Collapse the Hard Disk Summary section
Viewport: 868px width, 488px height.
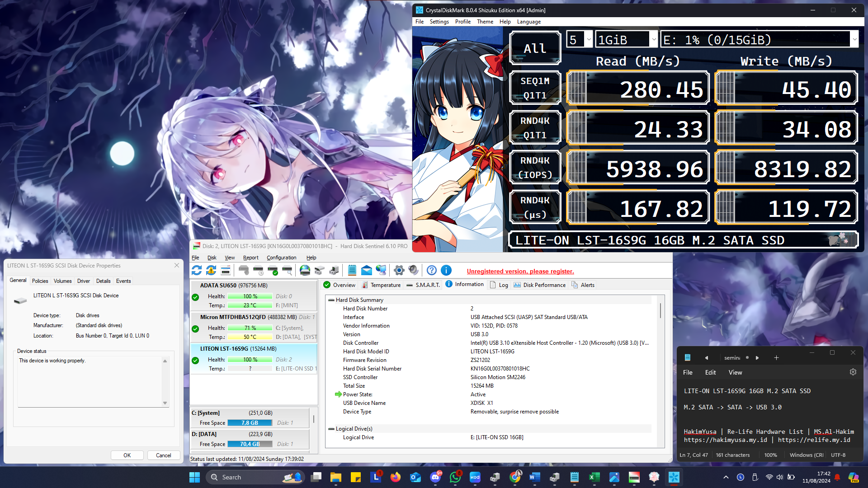pos(331,300)
